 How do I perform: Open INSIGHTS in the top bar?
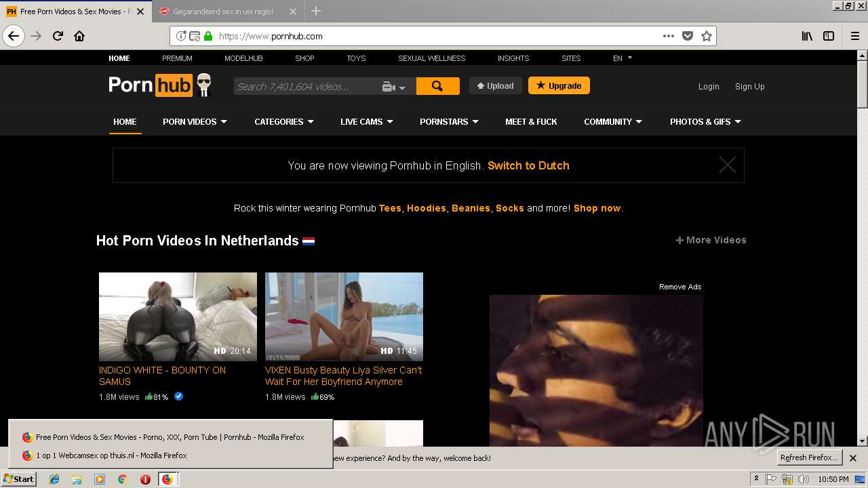(513, 58)
